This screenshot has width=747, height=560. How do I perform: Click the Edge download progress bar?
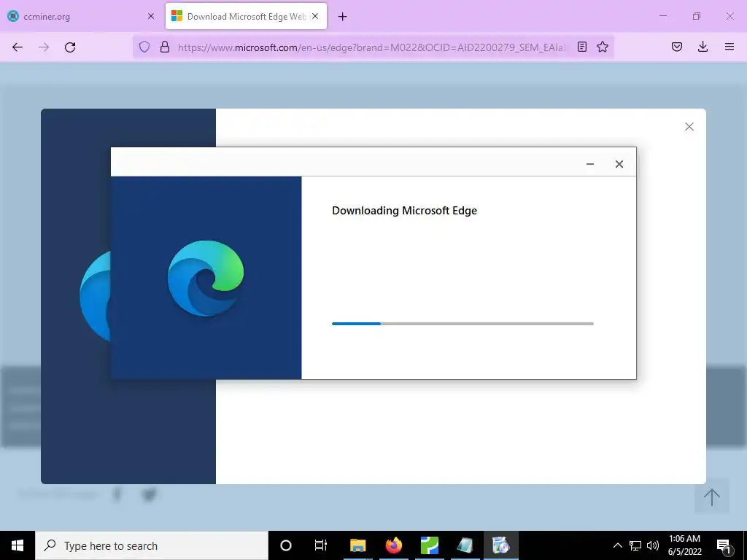click(462, 324)
